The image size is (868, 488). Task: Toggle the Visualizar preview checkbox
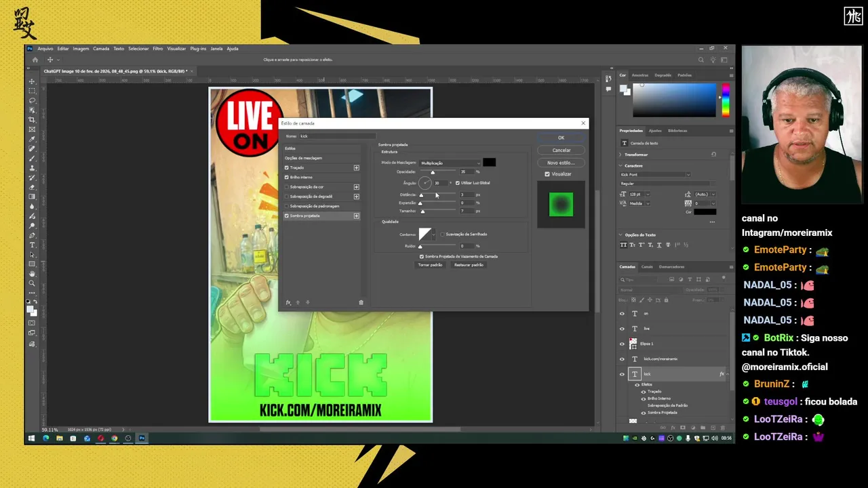tap(547, 174)
